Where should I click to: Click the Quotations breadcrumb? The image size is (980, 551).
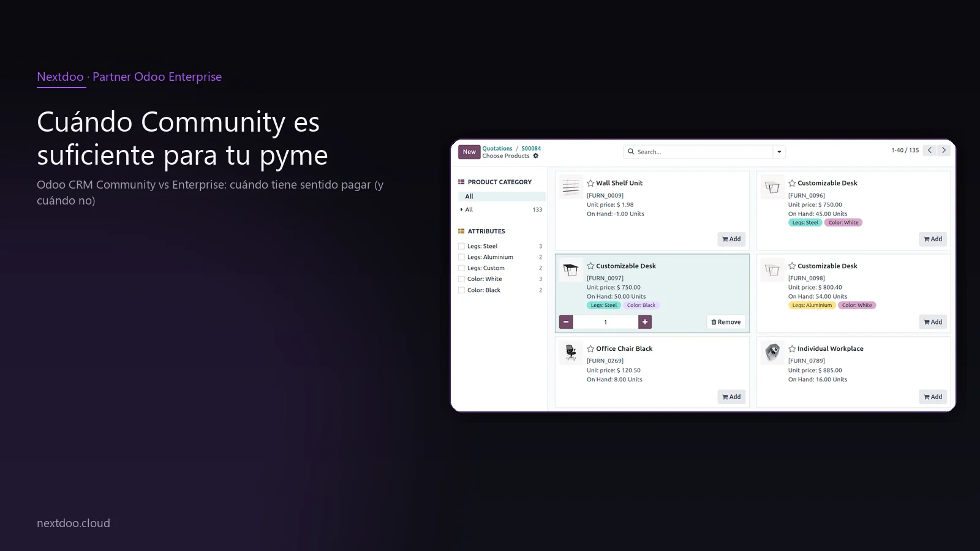point(497,149)
